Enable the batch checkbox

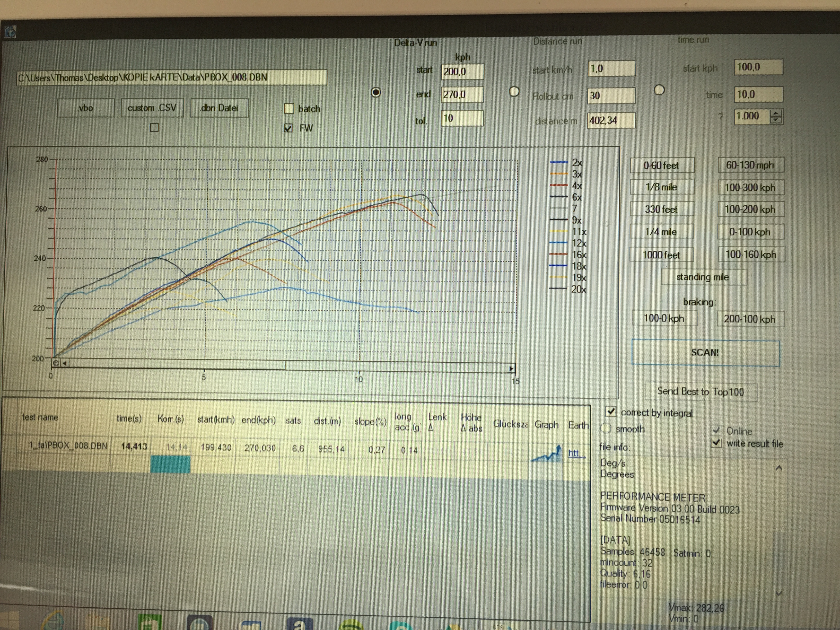289,109
